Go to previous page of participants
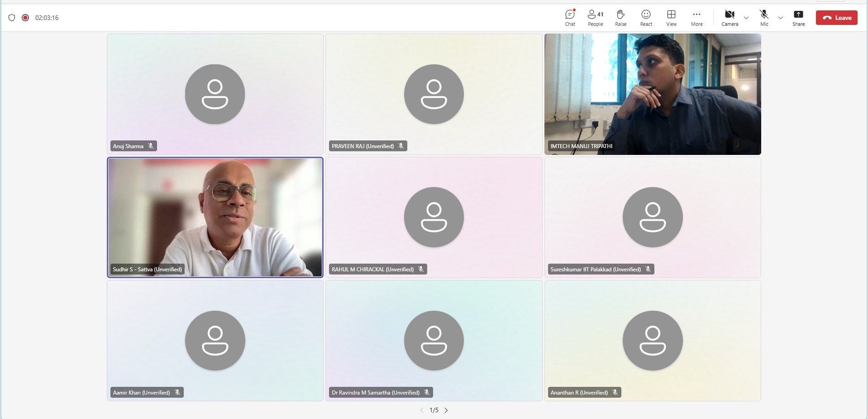The height and width of the screenshot is (419, 868). coord(422,410)
